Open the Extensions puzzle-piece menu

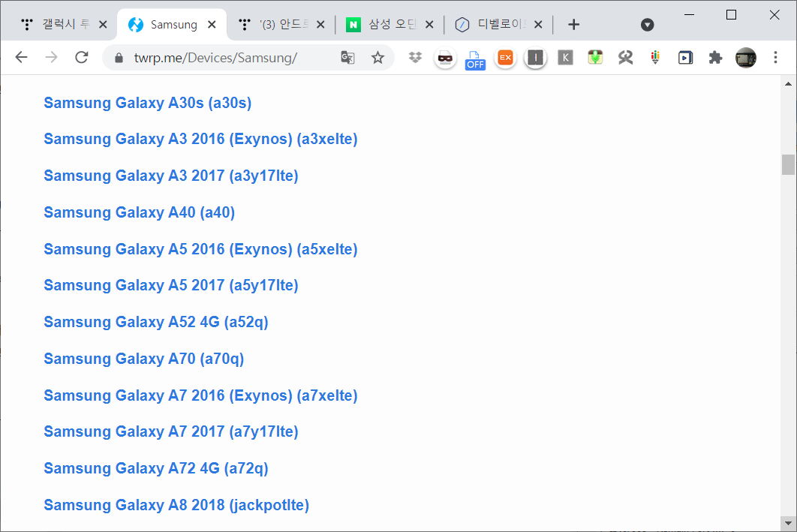pos(716,58)
